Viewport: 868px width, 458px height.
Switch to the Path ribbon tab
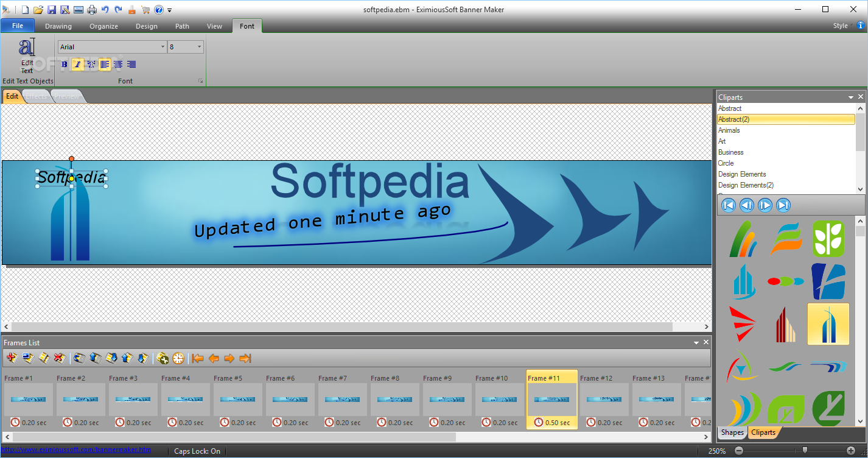(x=182, y=26)
